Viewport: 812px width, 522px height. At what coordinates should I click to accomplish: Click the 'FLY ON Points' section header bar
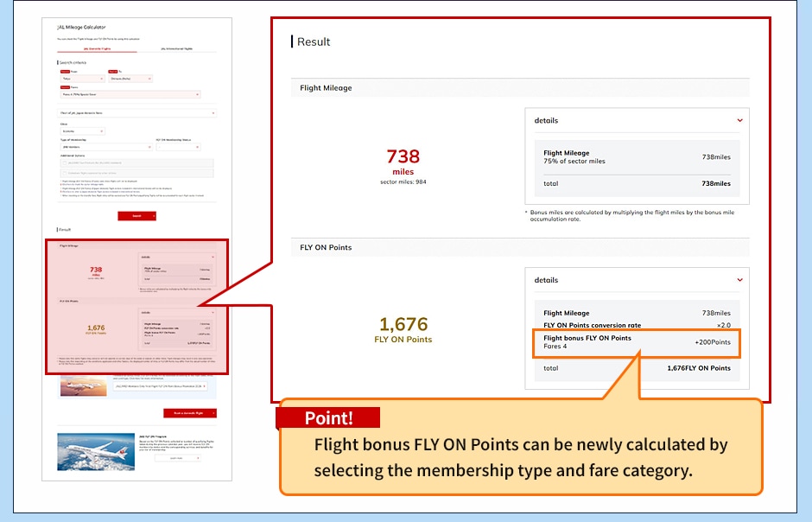(520, 247)
